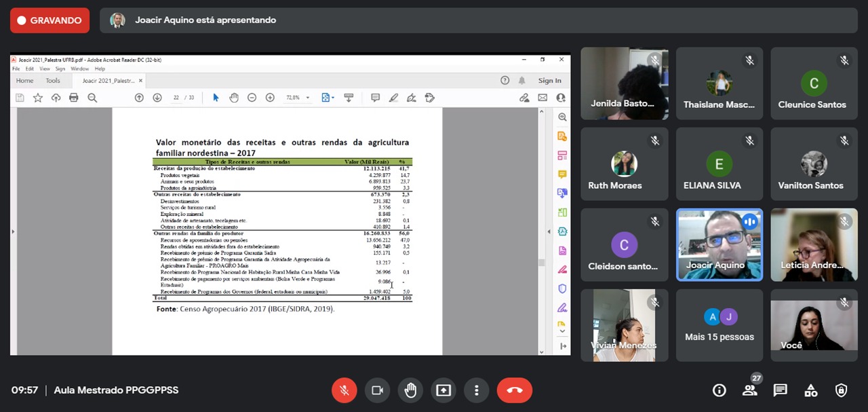Click Acrobat's print icon
The height and width of the screenshot is (412, 868).
74,98
